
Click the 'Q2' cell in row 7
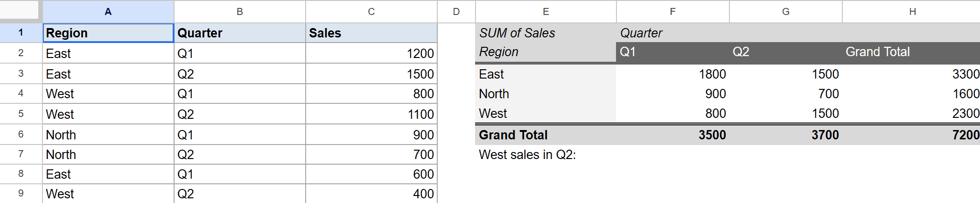[240, 154]
